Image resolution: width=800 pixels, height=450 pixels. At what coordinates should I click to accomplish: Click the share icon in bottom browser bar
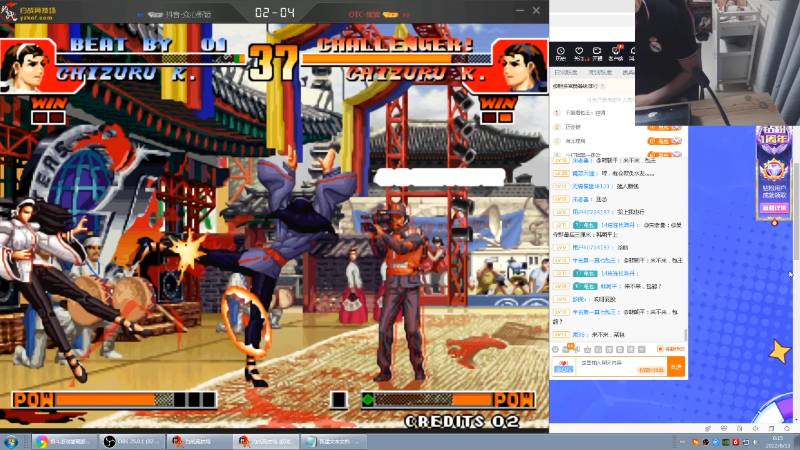pos(708,429)
